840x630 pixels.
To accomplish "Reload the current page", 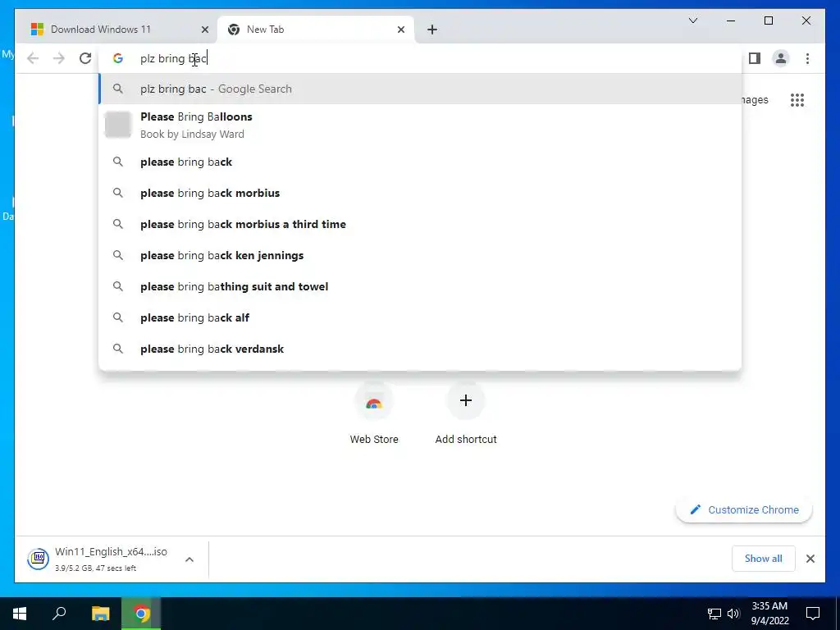I will click(x=85, y=58).
